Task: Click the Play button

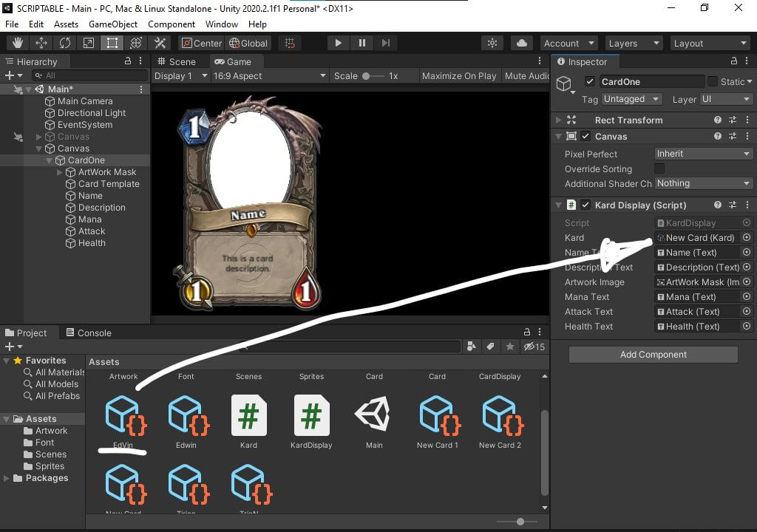Action: [x=338, y=43]
